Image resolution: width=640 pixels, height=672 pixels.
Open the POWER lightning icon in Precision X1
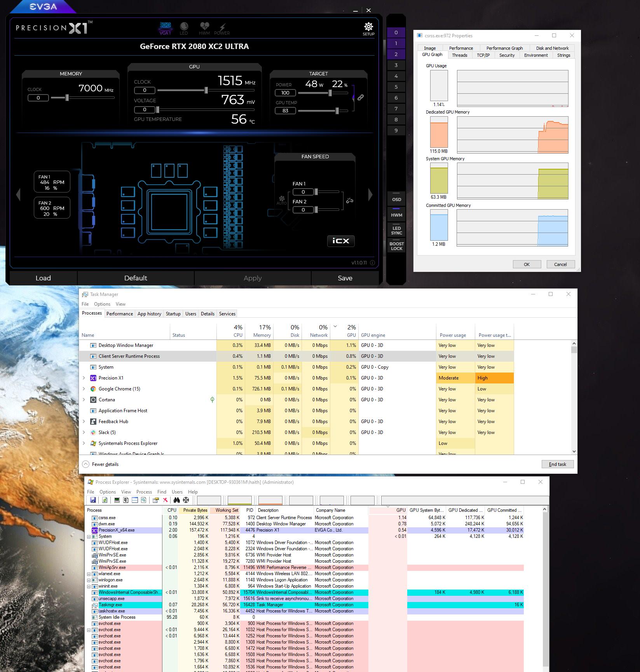click(222, 28)
